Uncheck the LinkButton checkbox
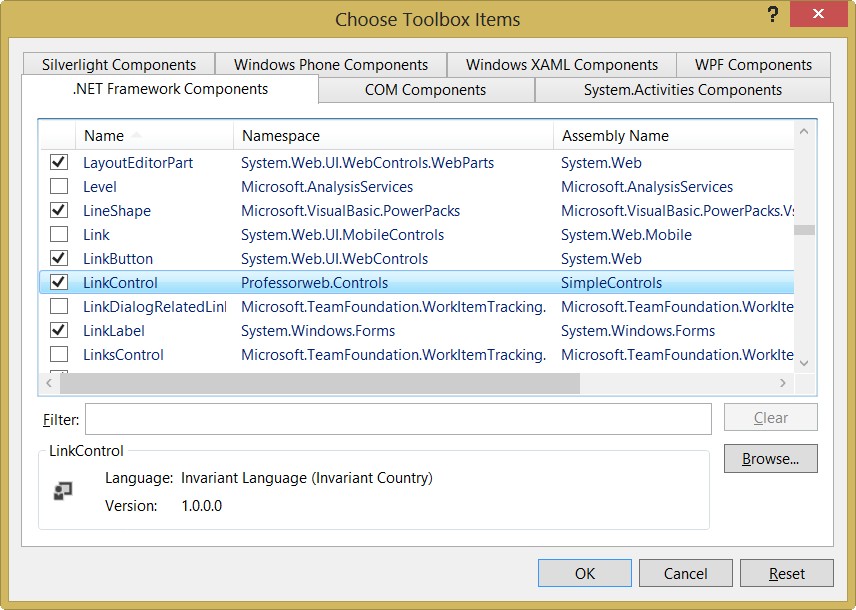The image size is (856, 610). tap(59, 258)
